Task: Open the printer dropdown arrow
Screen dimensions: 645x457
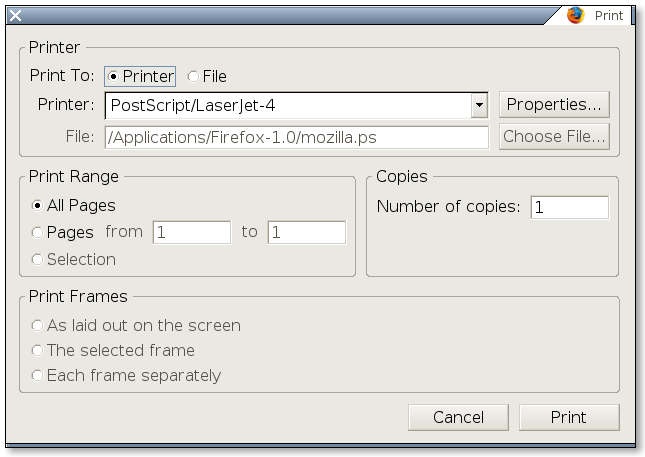Action: (x=479, y=105)
